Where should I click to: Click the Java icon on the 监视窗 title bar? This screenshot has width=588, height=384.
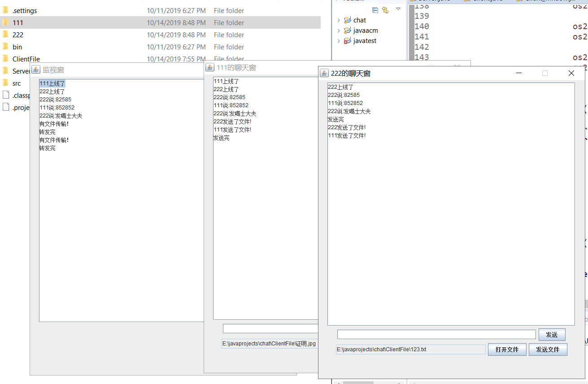(35, 70)
